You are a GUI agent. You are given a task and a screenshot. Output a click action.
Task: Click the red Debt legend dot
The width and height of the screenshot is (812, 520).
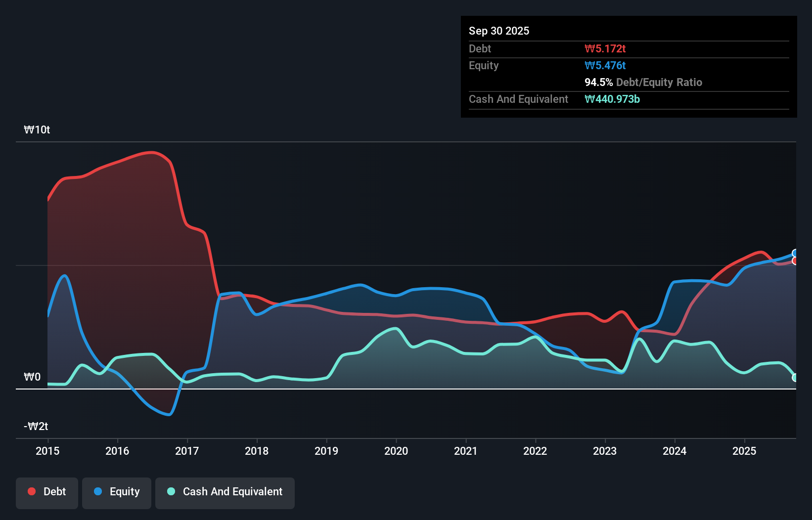[x=31, y=491]
